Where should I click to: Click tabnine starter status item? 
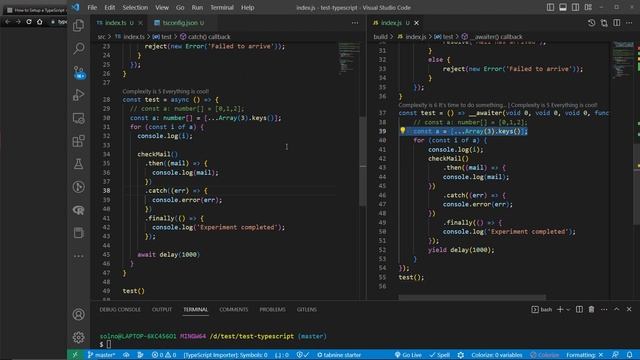click(339, 355)
